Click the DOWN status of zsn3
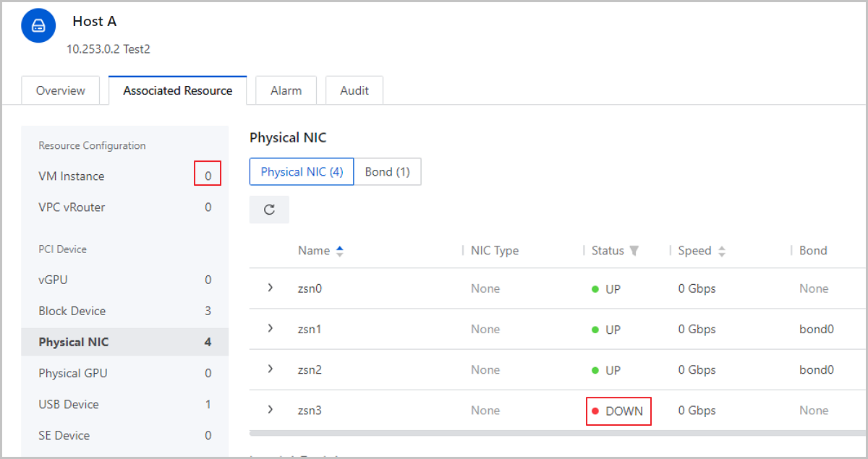The image size is (868, 459). pyautogui.click(x=624, y=411)
